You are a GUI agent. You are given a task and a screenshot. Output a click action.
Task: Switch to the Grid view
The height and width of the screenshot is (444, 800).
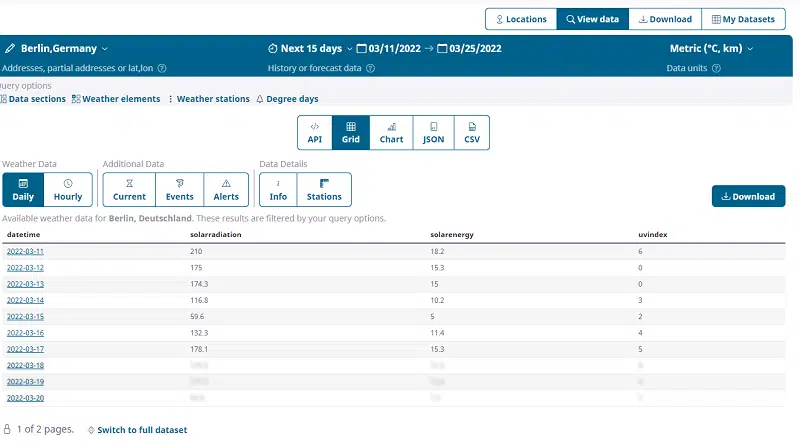coord(351,132)
